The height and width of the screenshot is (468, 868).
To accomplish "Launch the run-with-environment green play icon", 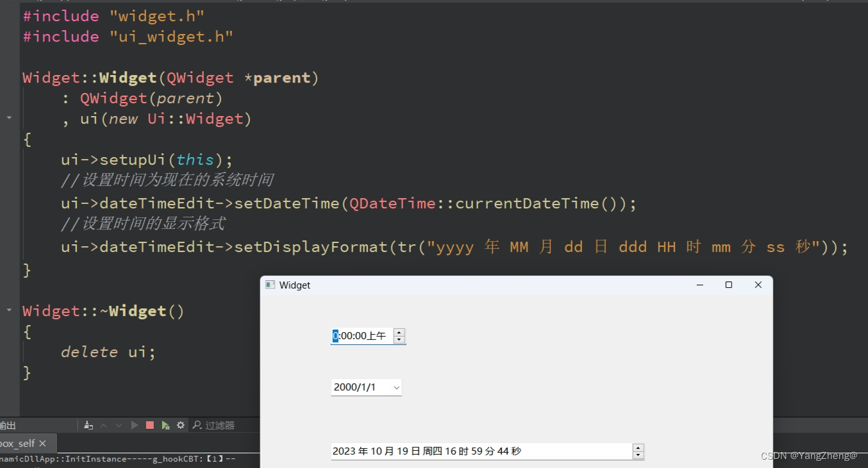I will click(165, 425).
